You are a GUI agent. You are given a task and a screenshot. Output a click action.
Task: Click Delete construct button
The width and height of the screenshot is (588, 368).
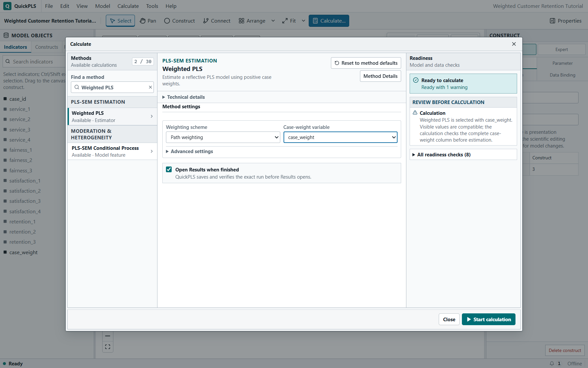[x=565, y=350]
